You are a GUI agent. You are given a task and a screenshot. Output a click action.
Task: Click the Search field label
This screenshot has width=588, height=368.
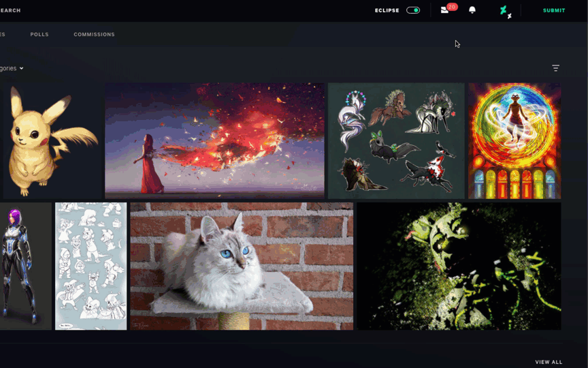click(x=10, y=10)
